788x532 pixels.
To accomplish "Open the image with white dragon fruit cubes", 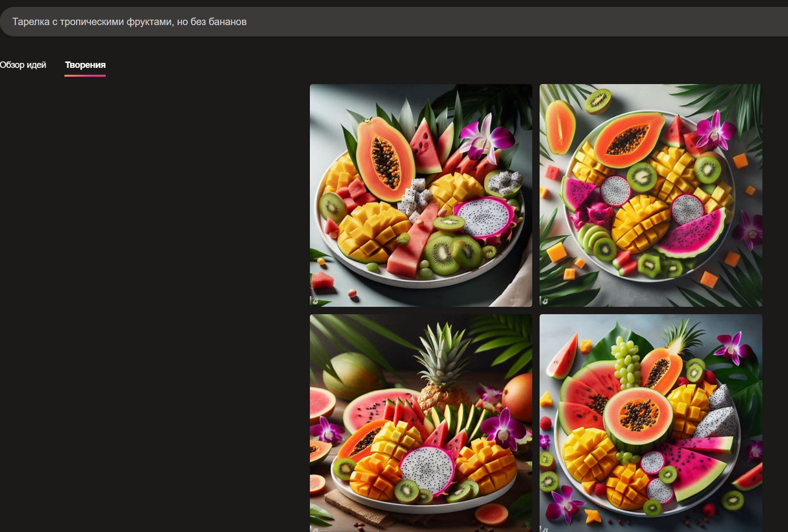I will tap(421, 195).
